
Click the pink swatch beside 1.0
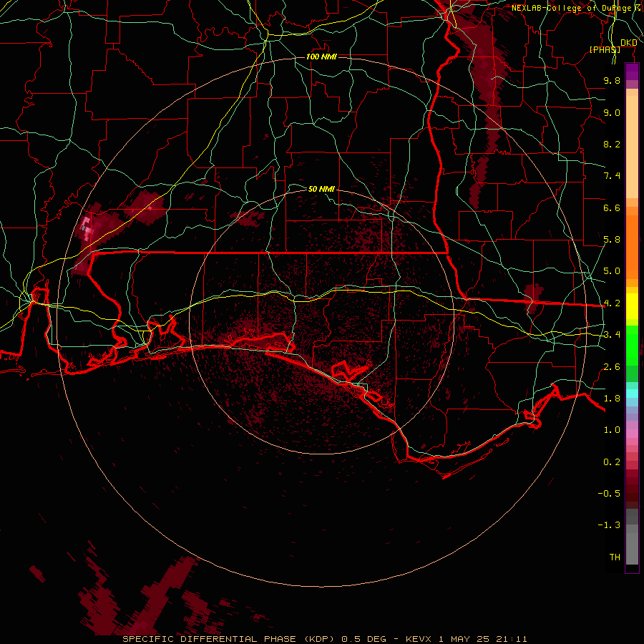(x=632, y=434)
